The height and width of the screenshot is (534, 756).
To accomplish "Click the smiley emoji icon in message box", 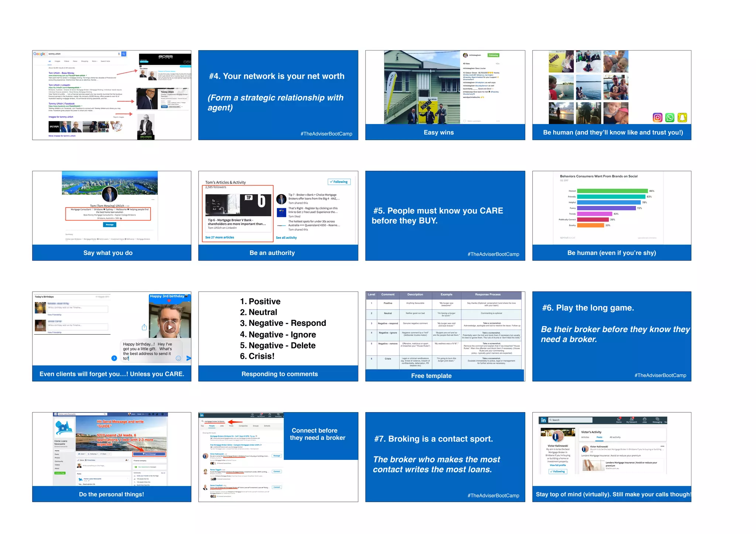I will click(178, 358).
